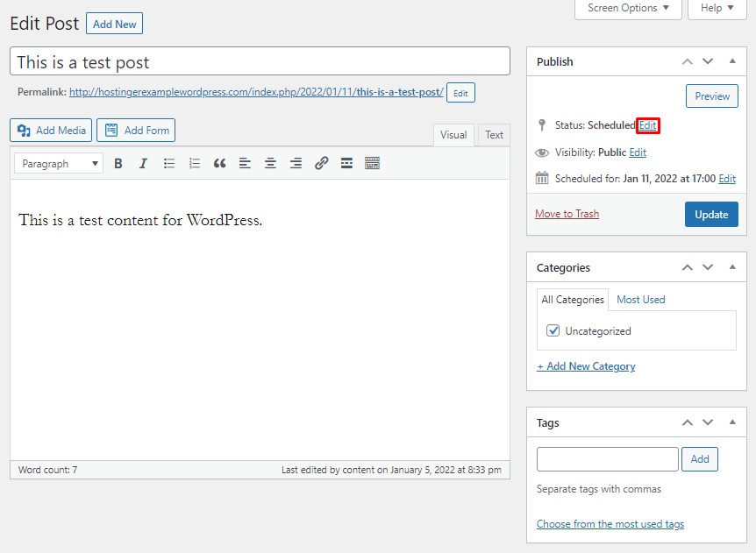Insert a bulleted list
The image size is (756, 553).
169,163
